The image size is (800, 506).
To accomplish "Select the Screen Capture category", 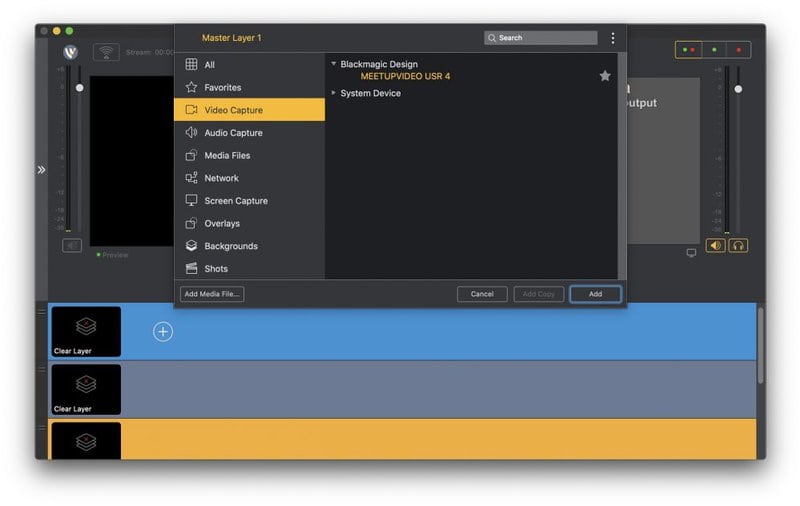I will [236, 201].
